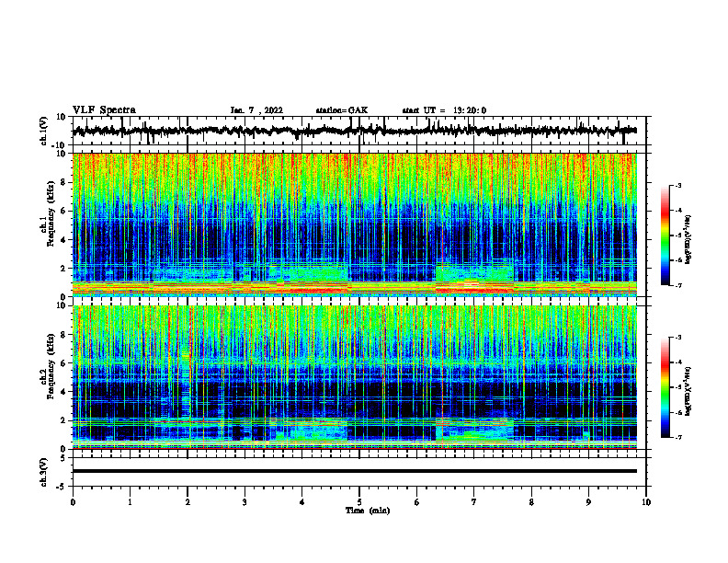Viewport: 728px width, 563px height.
Task: Click the "8" kHz tick on ch.2 frequency axis
Action: (64, 335)
